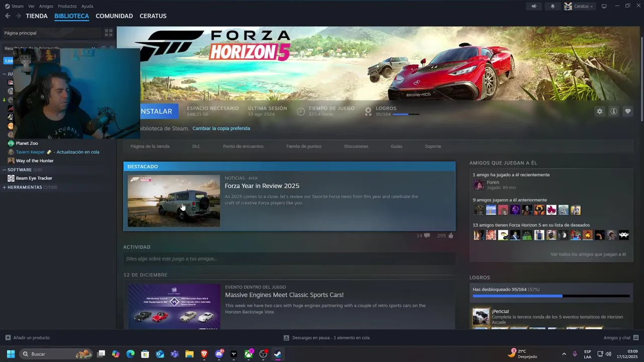
Task: Click the microphone tray icon
Action: 575,354
